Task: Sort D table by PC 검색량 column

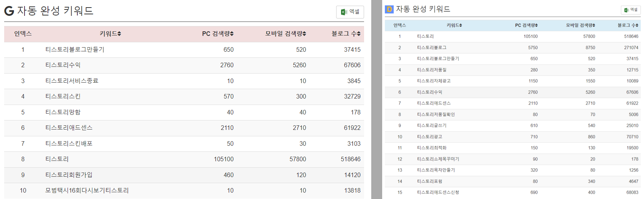Action: point(526,25)
